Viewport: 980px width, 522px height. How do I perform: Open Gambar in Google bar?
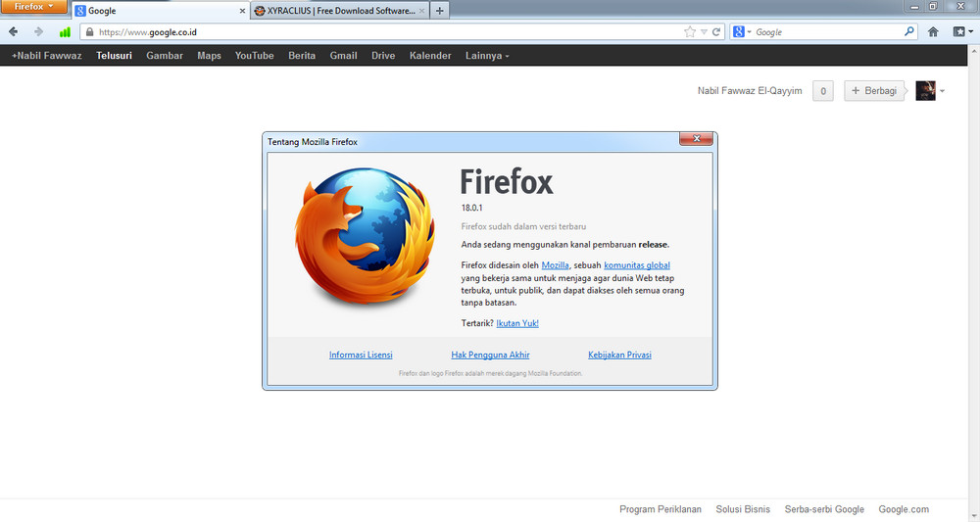pyautogui.click(x=165, y=56)
